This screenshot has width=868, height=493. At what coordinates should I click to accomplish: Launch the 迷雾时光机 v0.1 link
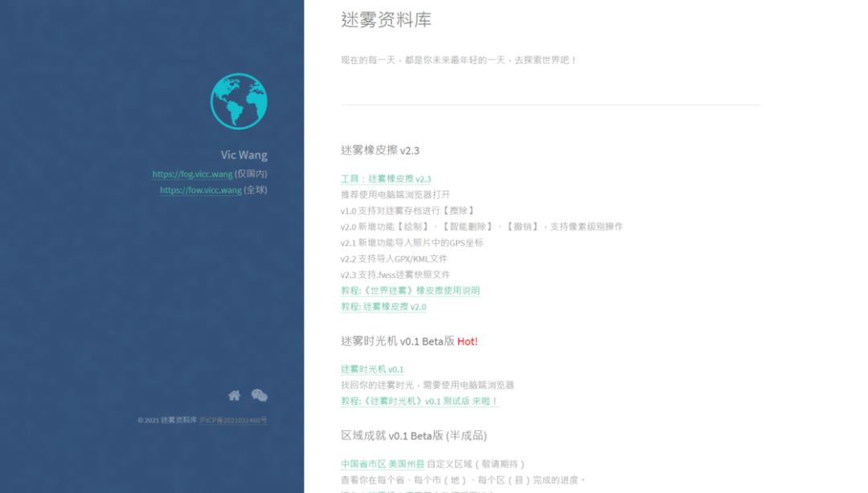(x=372, y=369)
